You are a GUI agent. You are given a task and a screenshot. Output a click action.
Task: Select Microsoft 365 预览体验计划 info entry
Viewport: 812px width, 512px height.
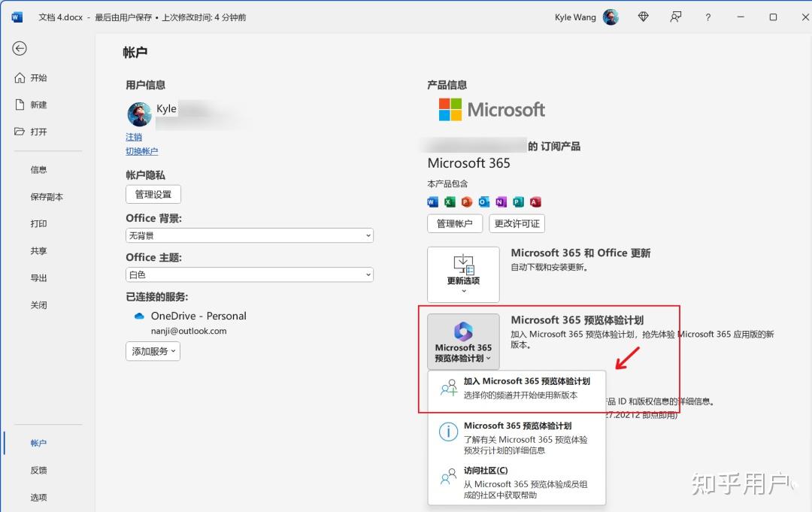[517, 438]
